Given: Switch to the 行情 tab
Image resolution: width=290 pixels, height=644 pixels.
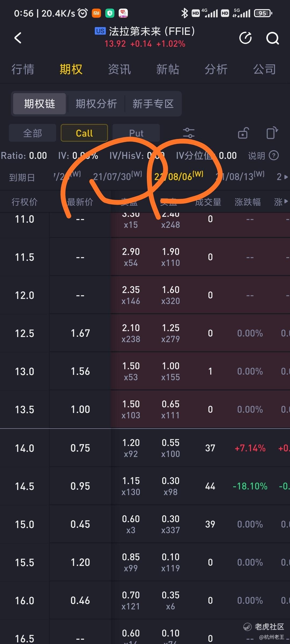Looking at the screenshot, I should click(x=23, y=69).
